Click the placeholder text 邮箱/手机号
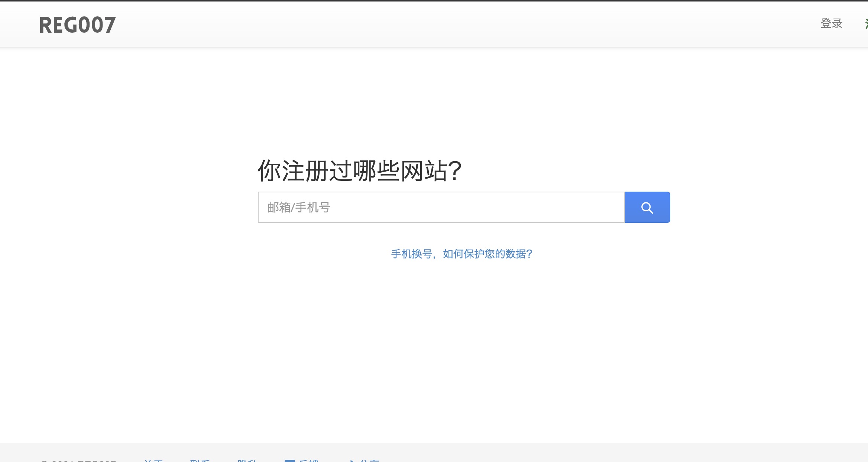Image resolution: width=868 pixels, height=462 pixels. coord(299,207)
